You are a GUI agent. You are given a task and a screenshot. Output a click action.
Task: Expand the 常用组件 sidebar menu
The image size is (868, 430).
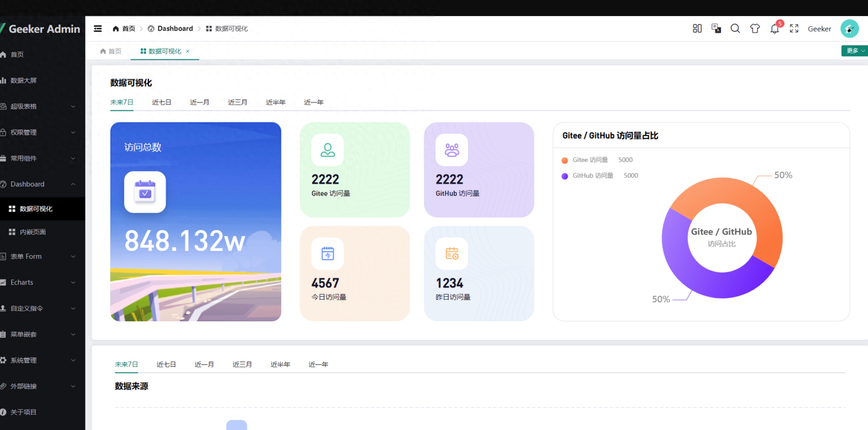pos(42,158)
